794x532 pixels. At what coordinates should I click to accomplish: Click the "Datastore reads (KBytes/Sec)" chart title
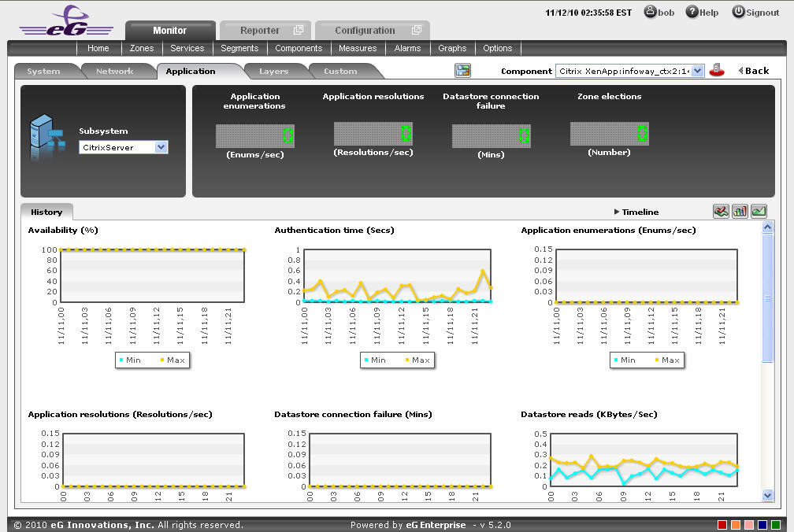tap(589, 414)
